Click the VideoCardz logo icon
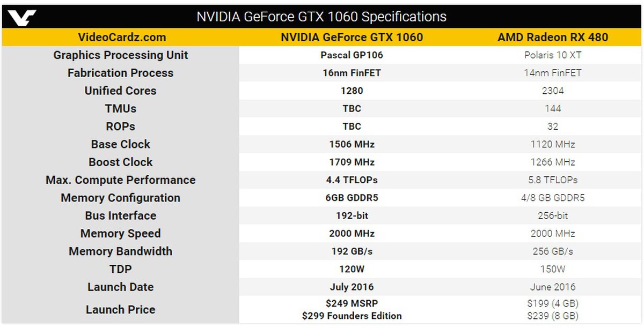 tap(22, 17)
